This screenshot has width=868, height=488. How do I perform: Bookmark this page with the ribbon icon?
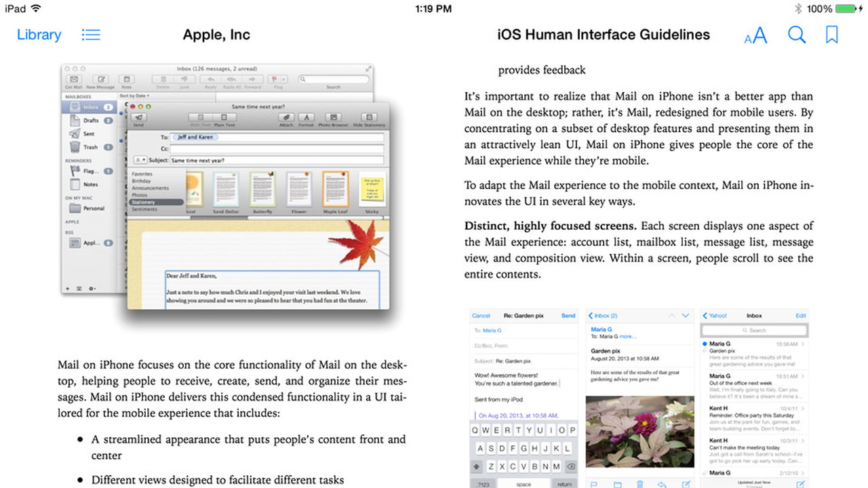[831, 35]
